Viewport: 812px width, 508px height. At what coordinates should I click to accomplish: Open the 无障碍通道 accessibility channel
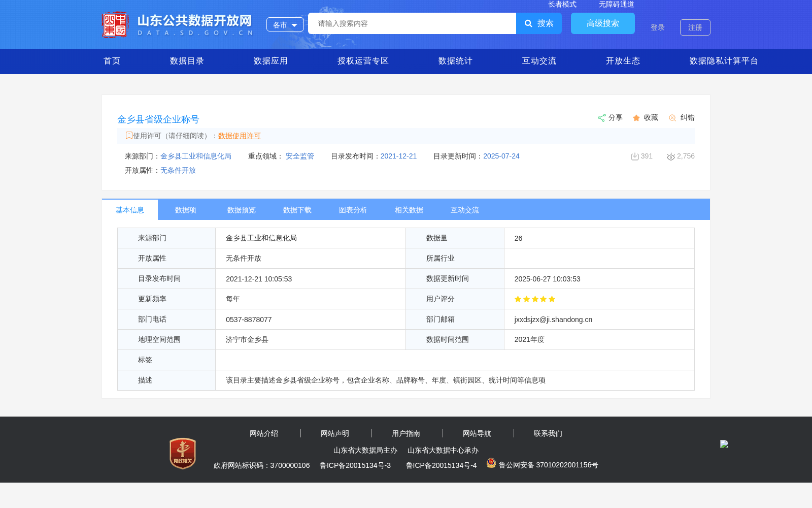pyautogui.click(x=617, y=4)
